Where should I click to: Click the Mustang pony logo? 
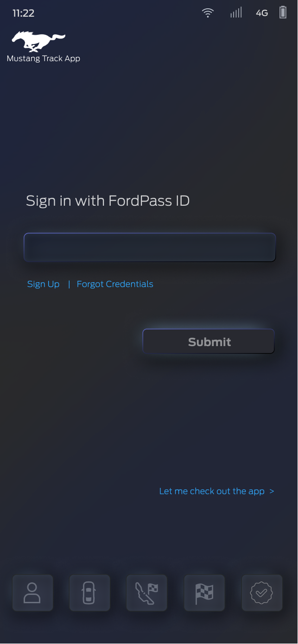point(38,42)
